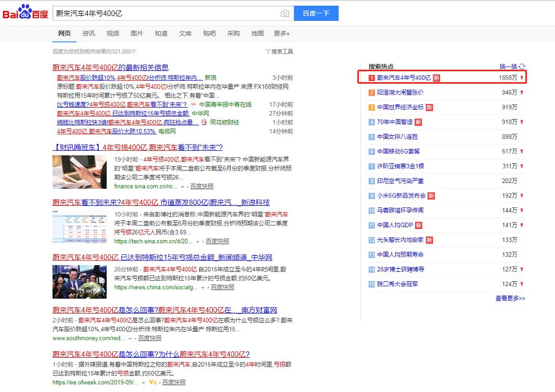Click hand-holding-phone result thumbnail
Screen dimensions: 555x392
point(79,172)
